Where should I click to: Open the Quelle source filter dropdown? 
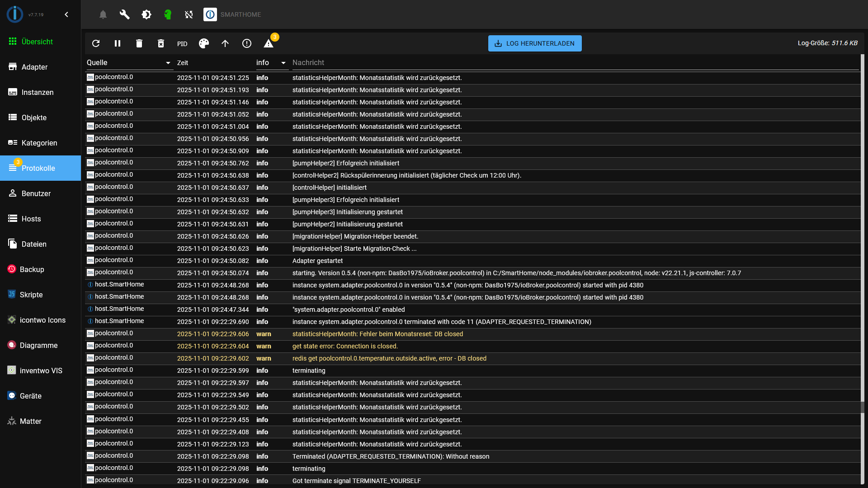click(167, 62)
